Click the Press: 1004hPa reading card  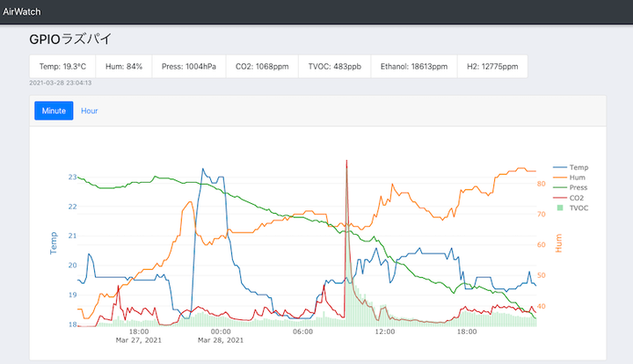[188, 67]
